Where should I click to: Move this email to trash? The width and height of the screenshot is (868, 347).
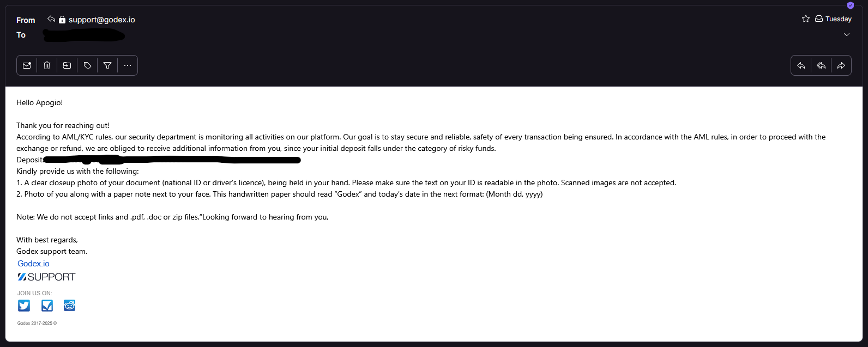pos(47,65)
